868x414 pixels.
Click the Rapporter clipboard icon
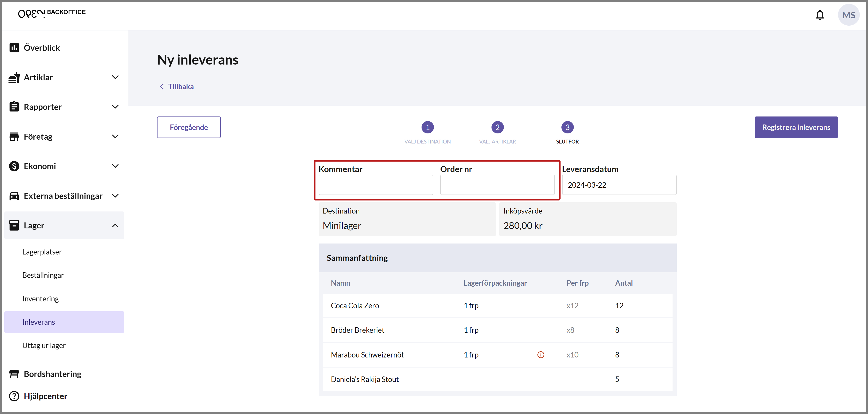pyautogui.click(x=14, y=107)
